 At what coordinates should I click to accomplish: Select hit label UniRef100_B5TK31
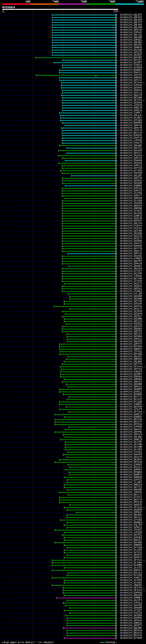tap(131, 635)
